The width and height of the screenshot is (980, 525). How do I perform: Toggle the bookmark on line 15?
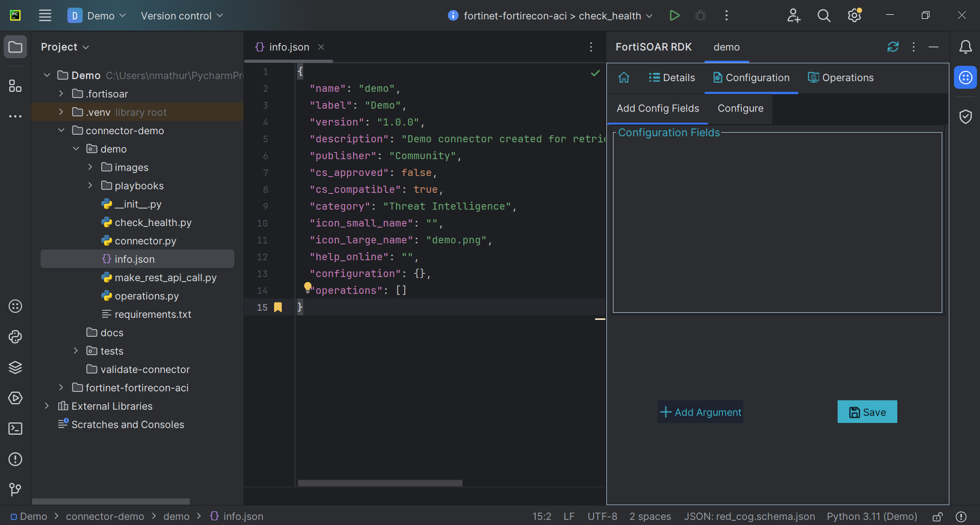coord(278,307)
